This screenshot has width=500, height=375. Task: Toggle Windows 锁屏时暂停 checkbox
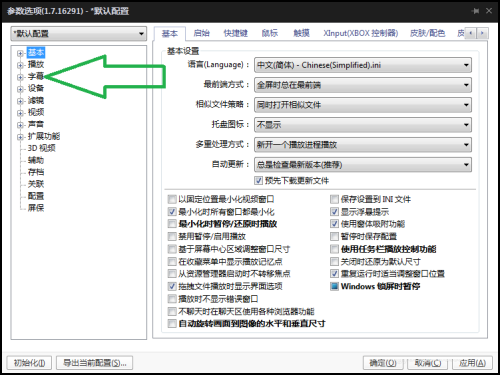(x=334, y=286)
